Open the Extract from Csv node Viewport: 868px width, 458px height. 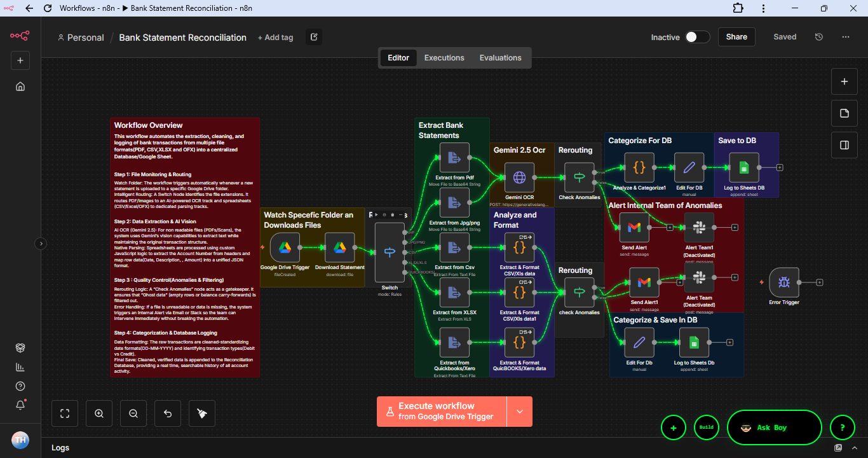(x=454, y=247)
